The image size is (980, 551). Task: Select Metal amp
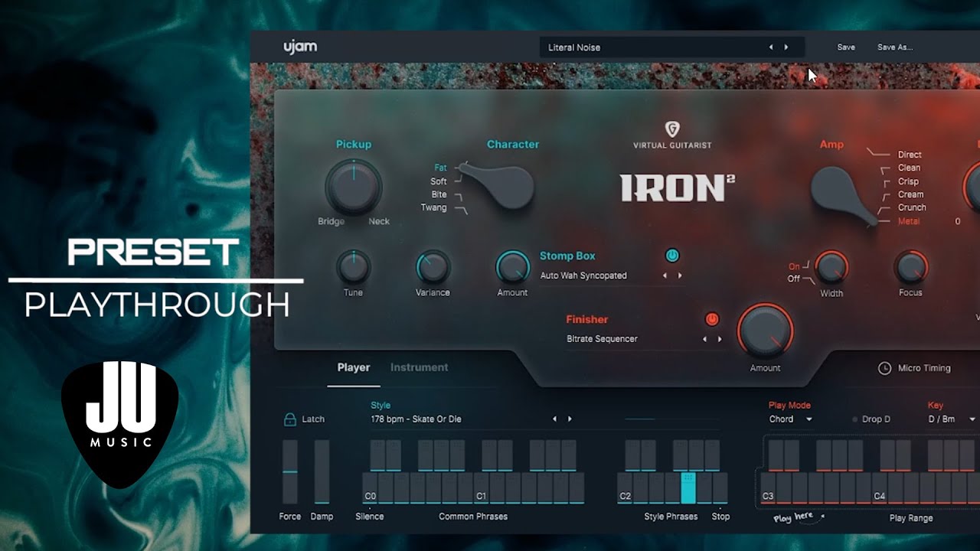[909, 221]
